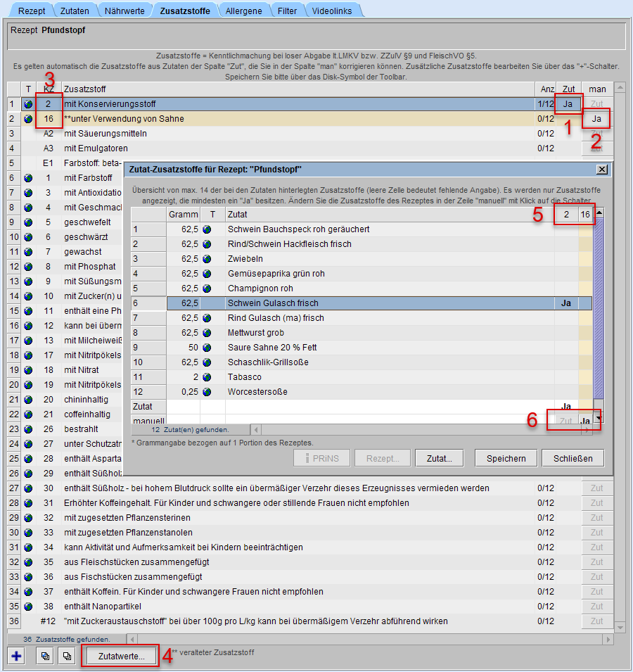Click the dialog's vertical scrollbar thumb
This screenshot has width=633, height=672.
599,310
